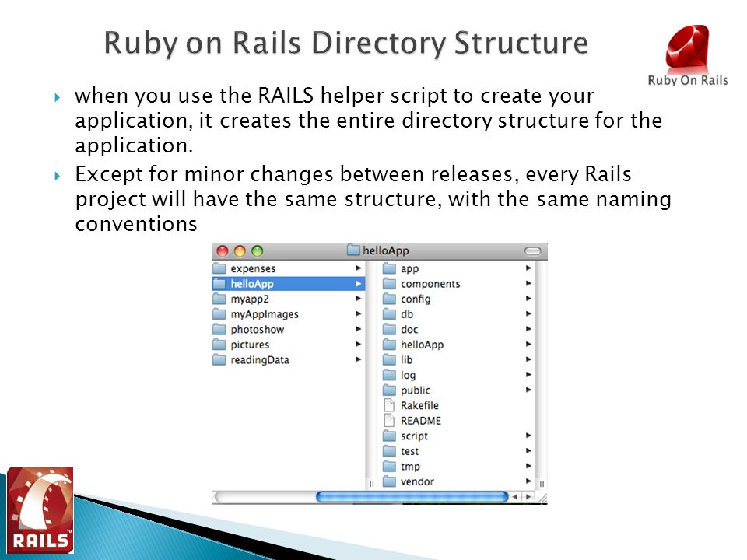
Task: Expand the vendor folder arrow
Action: tap(528, 481)
